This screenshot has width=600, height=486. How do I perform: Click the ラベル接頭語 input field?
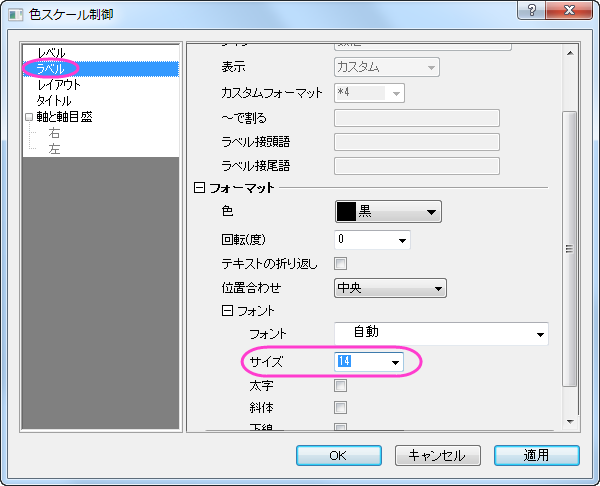coord(417,142)
